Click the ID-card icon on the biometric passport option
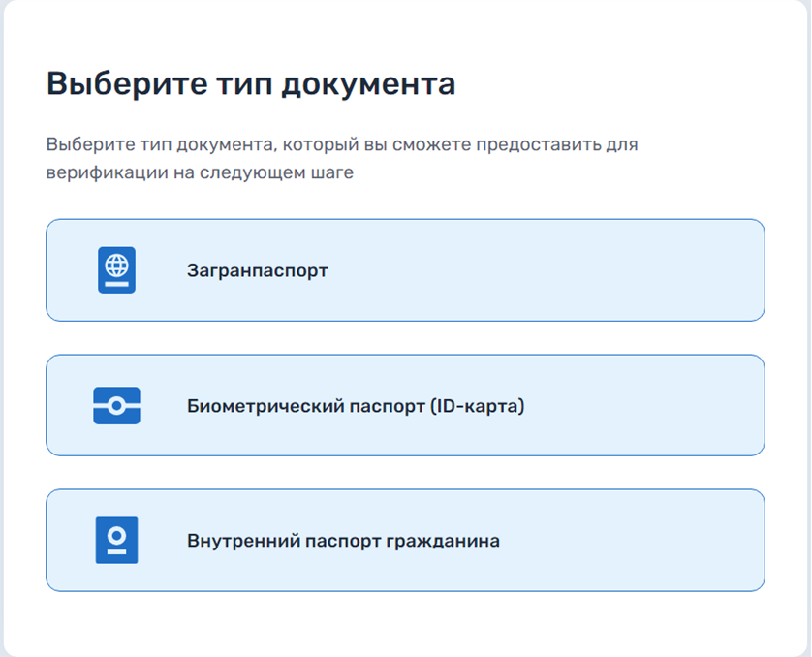Screen dimensions: 812x657 coord(115,404)
